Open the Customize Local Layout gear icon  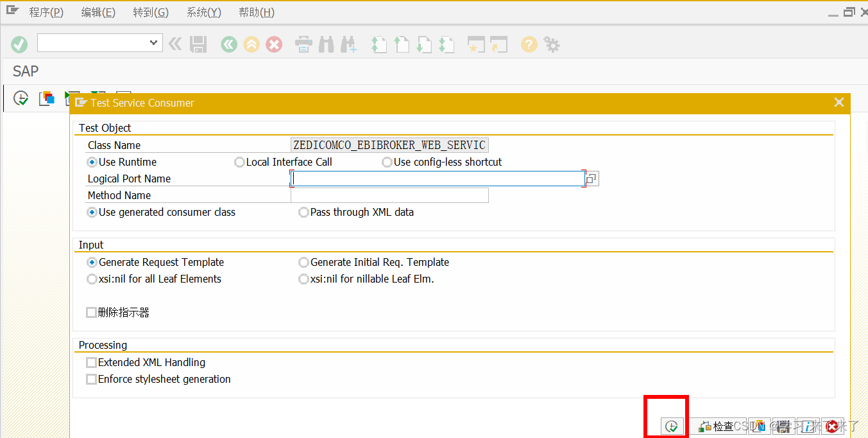point(550,44)
